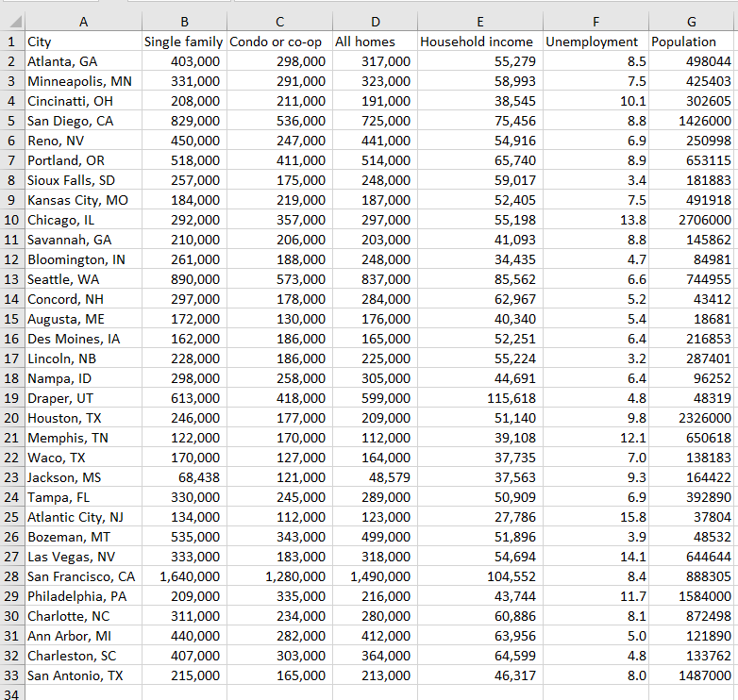Select the 'Houston, TX' cell
This screenshot has width=738, height=700.
pos(83,418)
